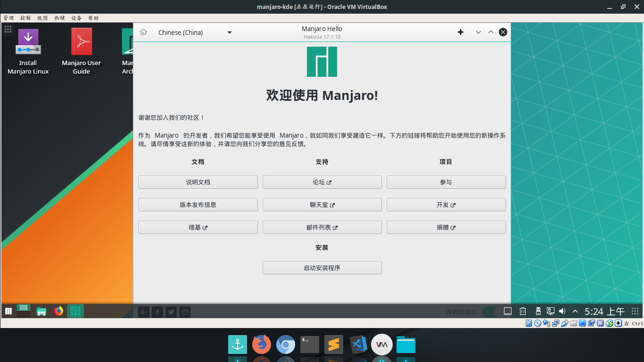Click the VirtualBox shared folders status icon
The width and height of the screenshot is (644, 362).
coord(573,323)
